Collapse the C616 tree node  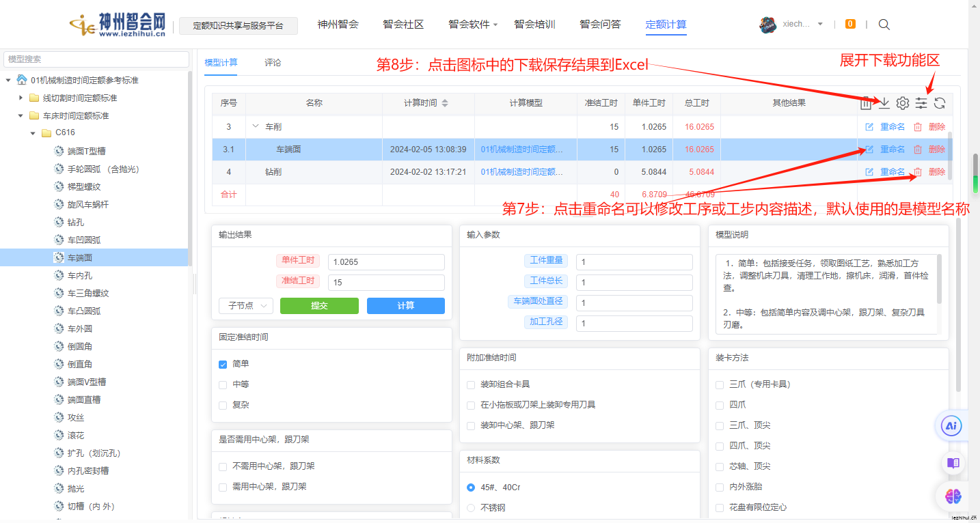coord(33,133)
